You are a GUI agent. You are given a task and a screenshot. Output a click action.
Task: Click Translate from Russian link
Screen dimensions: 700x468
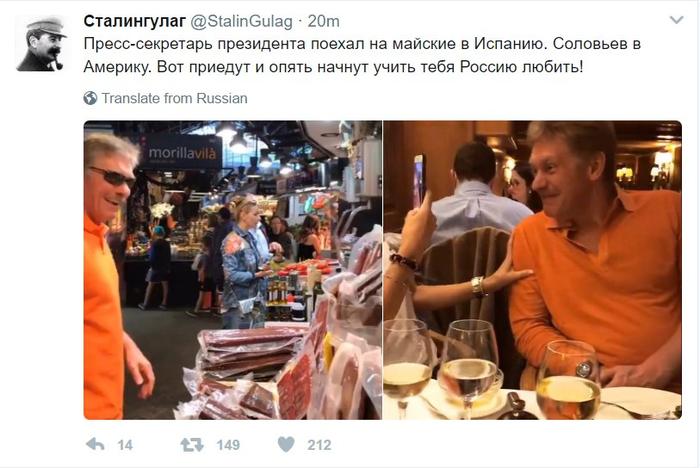tap(175, 98)
